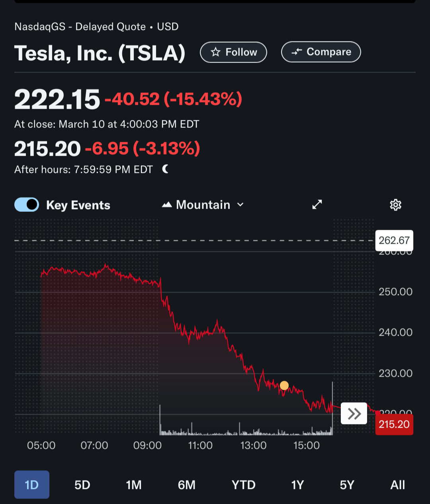Switch to 5D time range
This screenshot has width=430, height=504.
[x=82, y=485]
